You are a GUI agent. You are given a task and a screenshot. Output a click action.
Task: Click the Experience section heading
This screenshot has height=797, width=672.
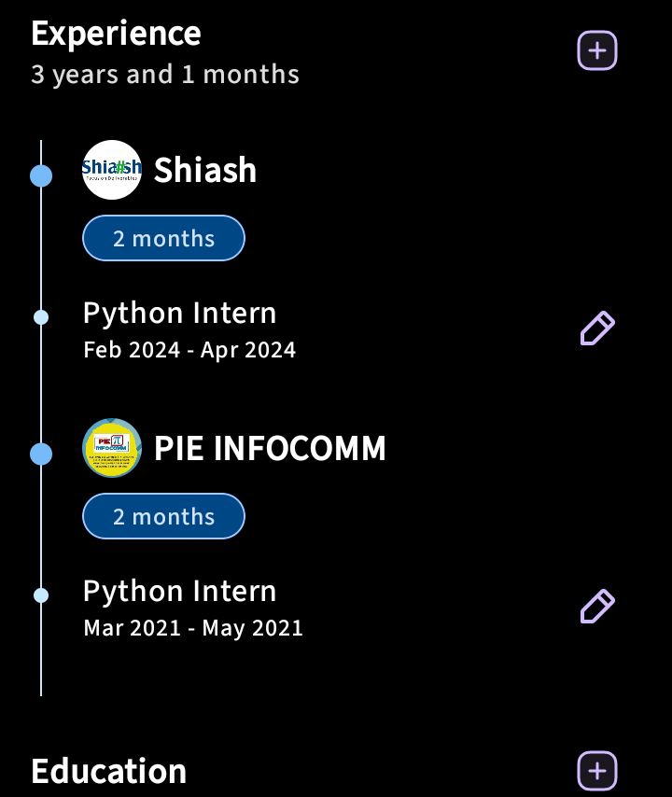pos(116,34)
